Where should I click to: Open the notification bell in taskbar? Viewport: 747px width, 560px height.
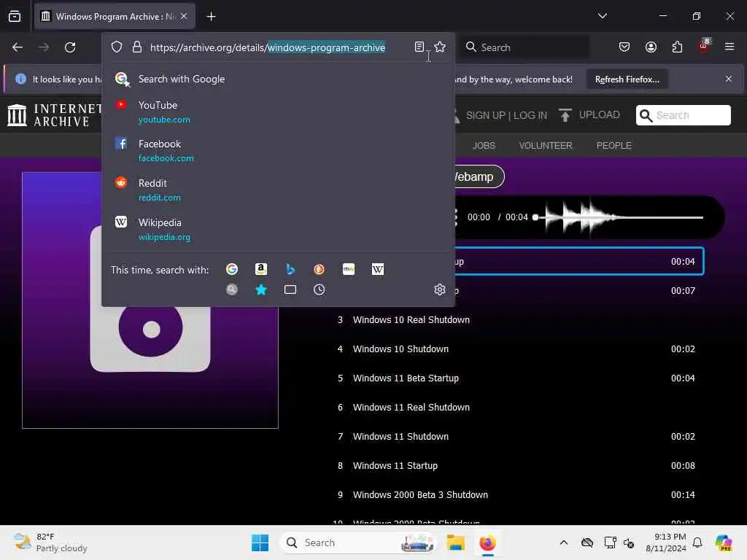697,542
